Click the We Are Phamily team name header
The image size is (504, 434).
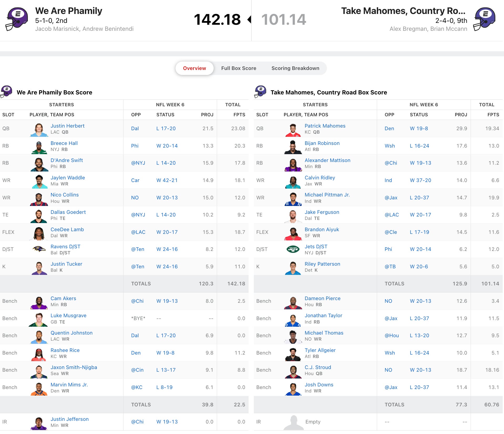coord(69,11)
